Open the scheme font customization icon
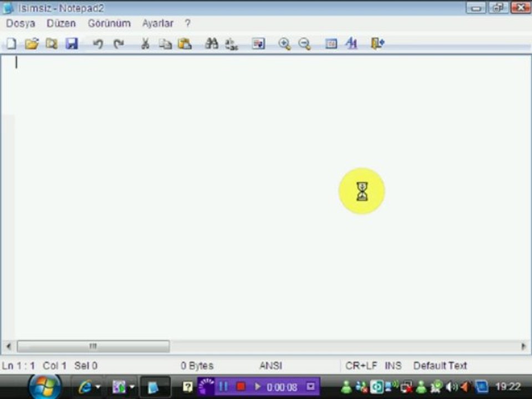Screen dimensions: 532x399 click(x=351, y=43)
